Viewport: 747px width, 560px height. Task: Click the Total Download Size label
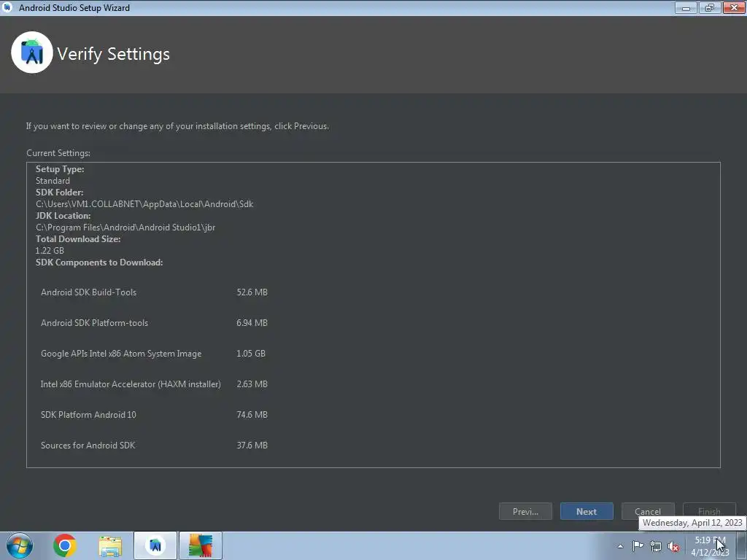pos(77,239)
